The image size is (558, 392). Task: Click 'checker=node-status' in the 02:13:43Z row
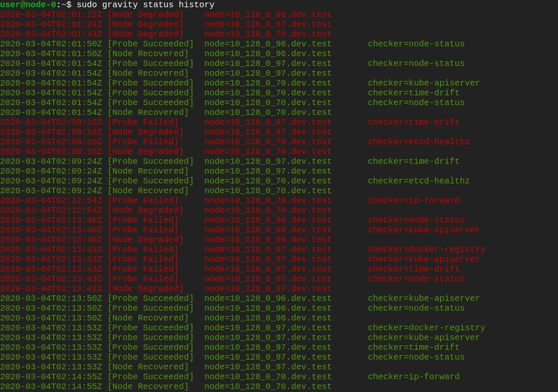coord(416,279)
